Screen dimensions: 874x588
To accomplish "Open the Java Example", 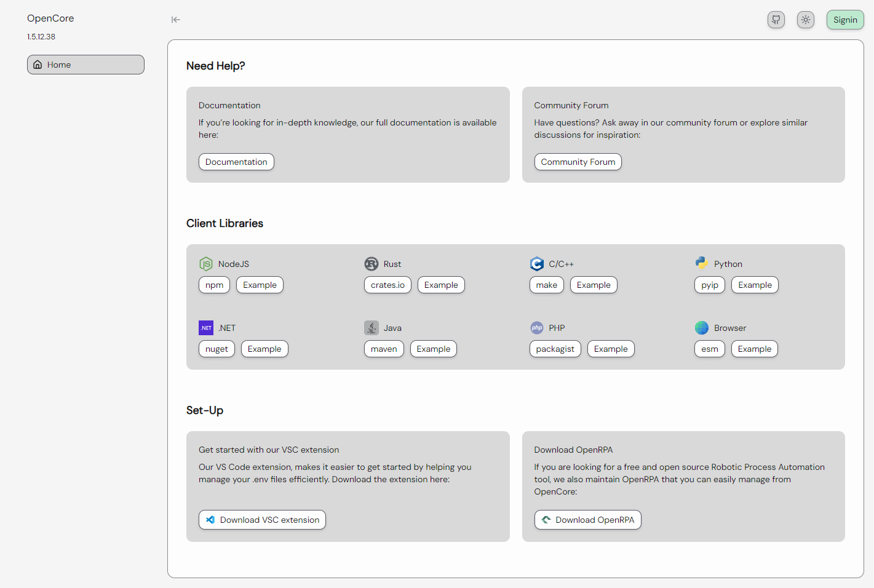I will pos(434,349).
